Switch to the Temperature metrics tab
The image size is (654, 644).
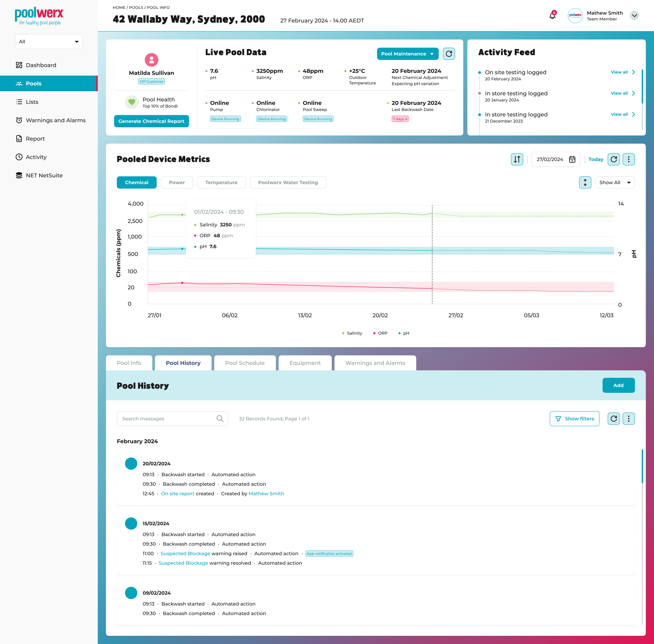click(x=221, y=182)
